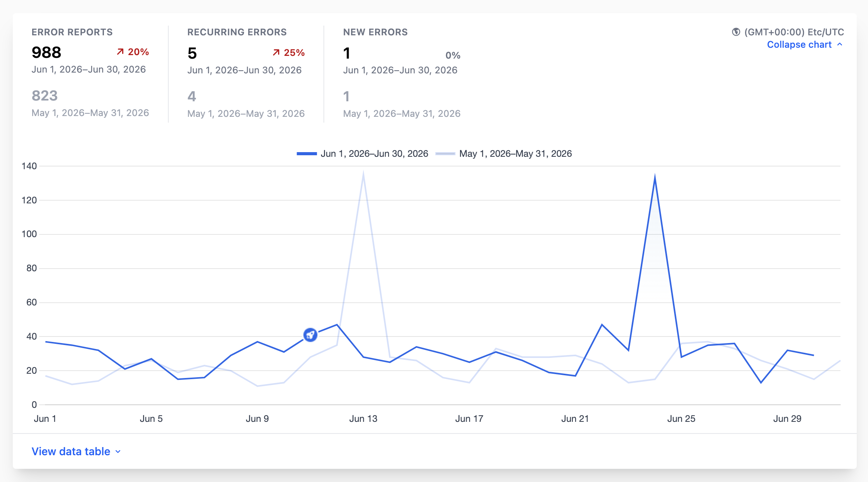Toggle the May 1–May 31 series in the legend
The width and height of the screenshot is (868, 482).
(x=503, y=154)
